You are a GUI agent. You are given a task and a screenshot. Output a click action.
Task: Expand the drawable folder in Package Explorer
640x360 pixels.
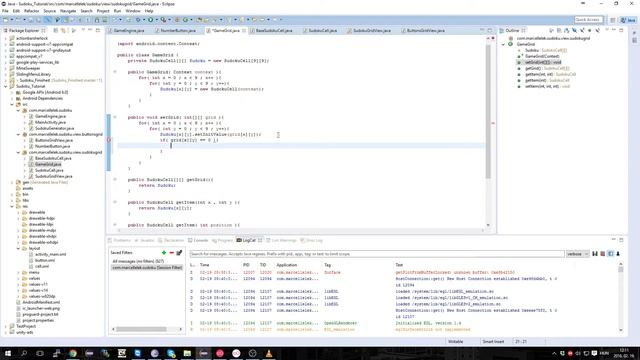point(18,212)
